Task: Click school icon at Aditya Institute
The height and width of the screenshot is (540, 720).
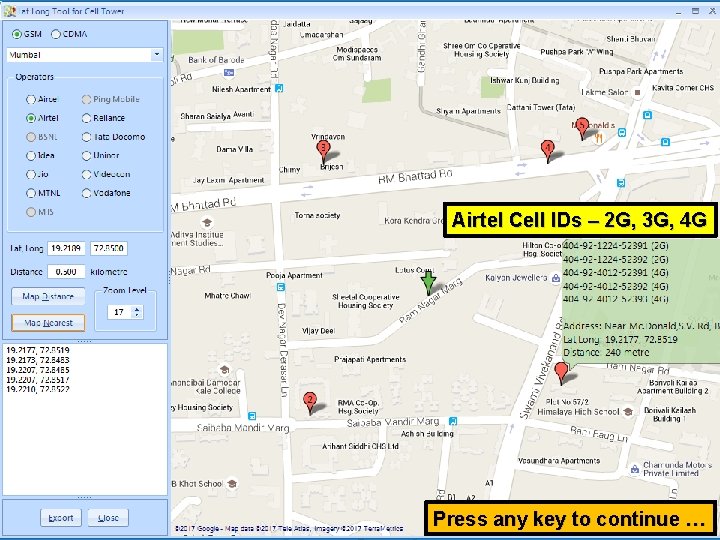Action: click(x=207, y=223)
